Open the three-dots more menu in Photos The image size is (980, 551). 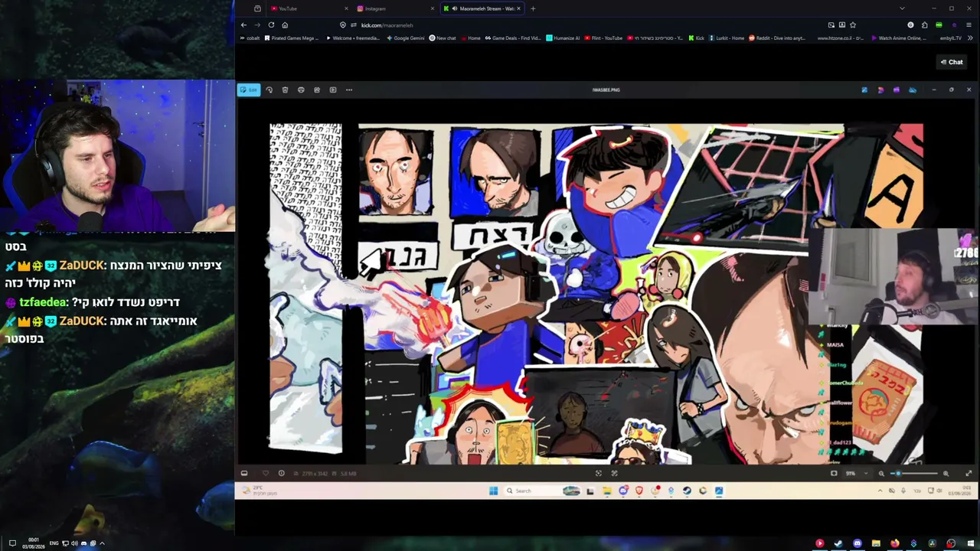pos(349,90)
